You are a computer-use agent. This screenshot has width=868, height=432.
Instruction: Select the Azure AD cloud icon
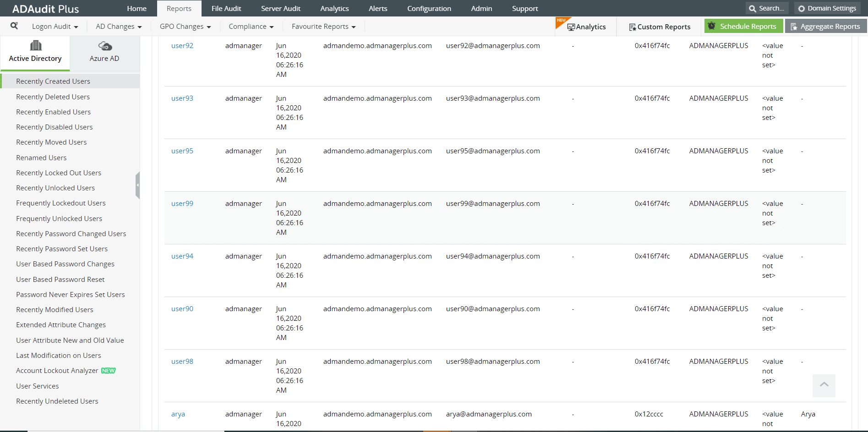[x=104, y=46]
